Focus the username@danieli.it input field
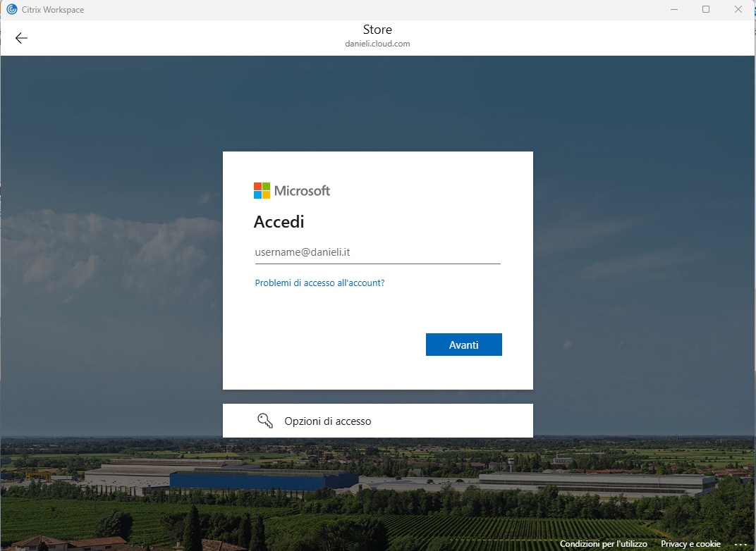 tap(377, 252)
